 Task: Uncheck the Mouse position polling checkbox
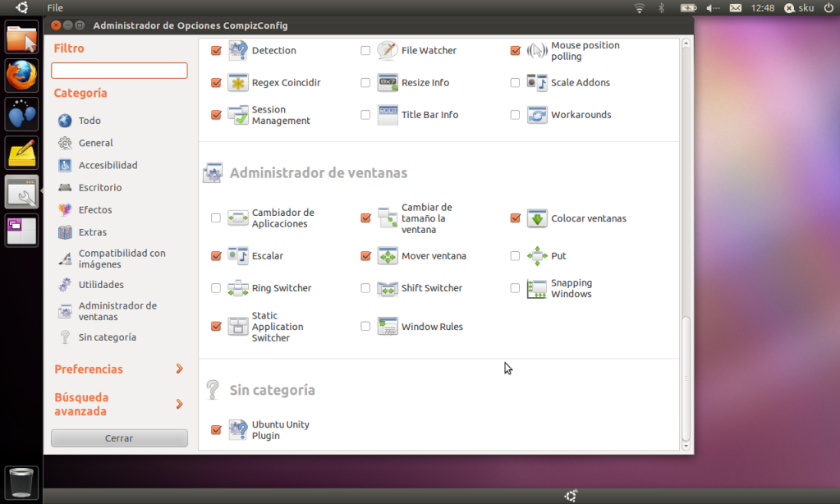[x=516, y=50]
